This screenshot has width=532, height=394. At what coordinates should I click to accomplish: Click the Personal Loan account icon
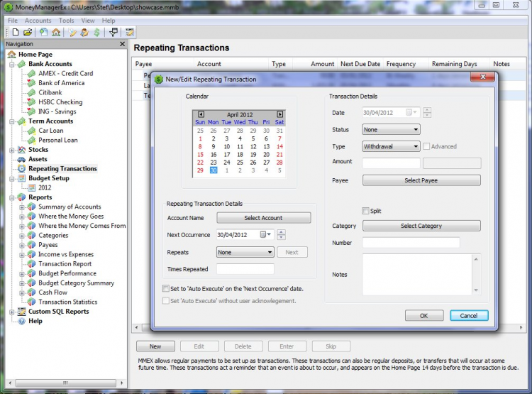(31, 140)
